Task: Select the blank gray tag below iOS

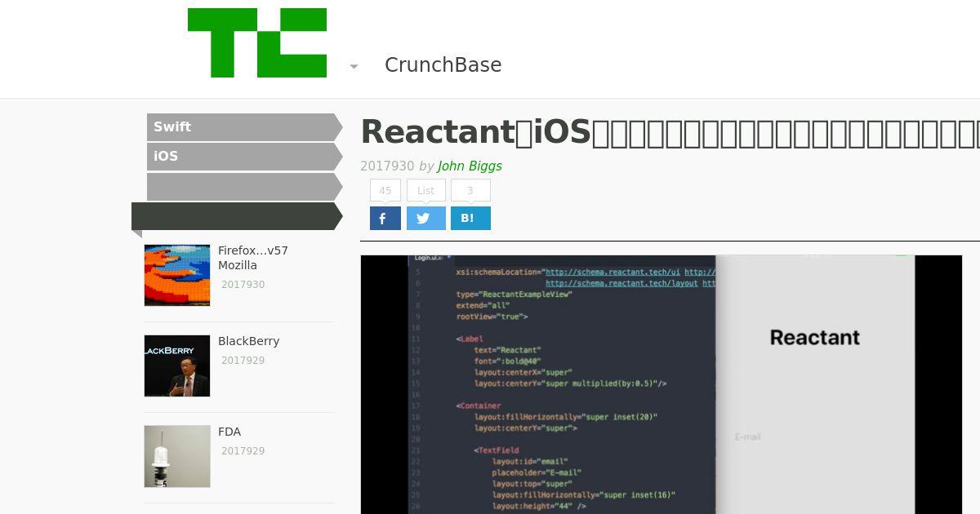Action: (244, 187)
